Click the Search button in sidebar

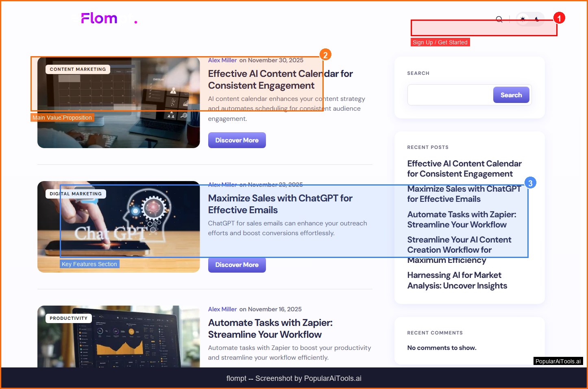pyautogui.click(x=511, y=95)
